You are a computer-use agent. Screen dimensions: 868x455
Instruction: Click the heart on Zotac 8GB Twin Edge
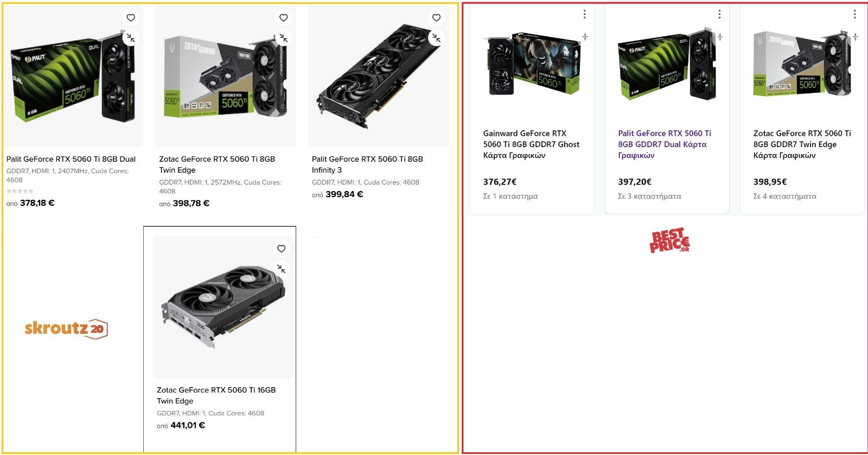pyautogui.click(x=283, y=18)
